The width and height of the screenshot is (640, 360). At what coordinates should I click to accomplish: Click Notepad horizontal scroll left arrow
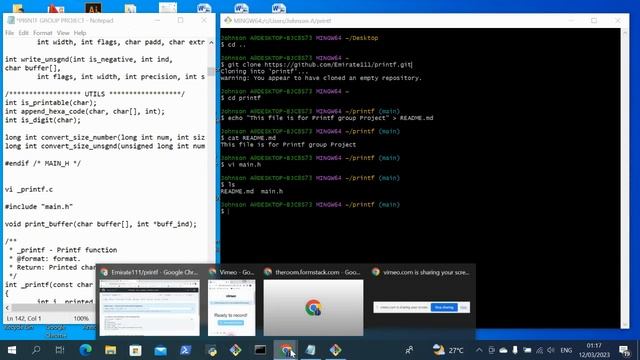coord(7,308)
